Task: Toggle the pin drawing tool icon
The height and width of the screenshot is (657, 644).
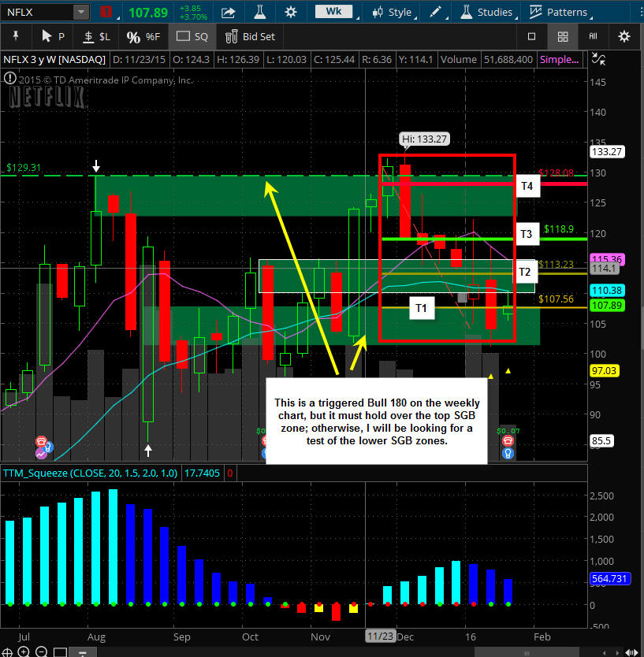Action: [16, 36]
